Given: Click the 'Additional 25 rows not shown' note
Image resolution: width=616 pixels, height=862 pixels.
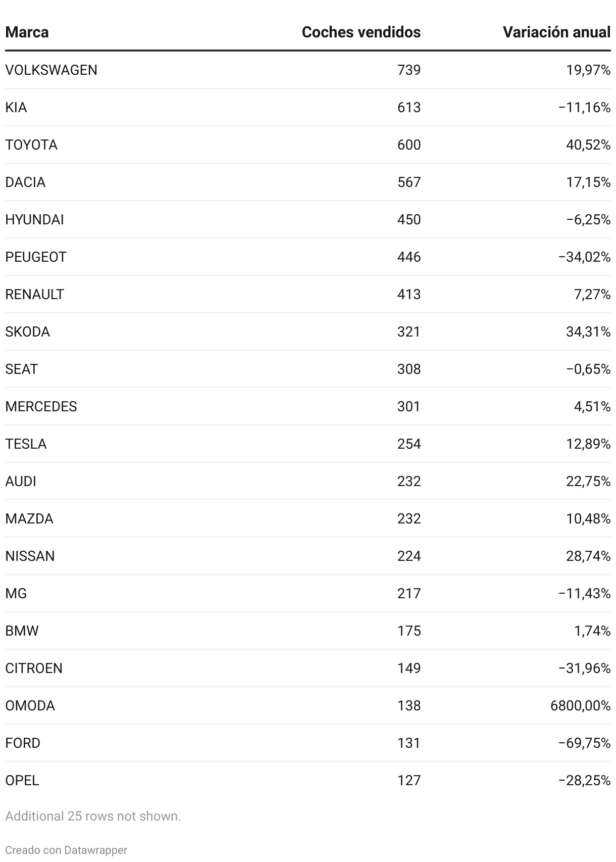Looking at the screenshot, I should click(x=93, y=816).
